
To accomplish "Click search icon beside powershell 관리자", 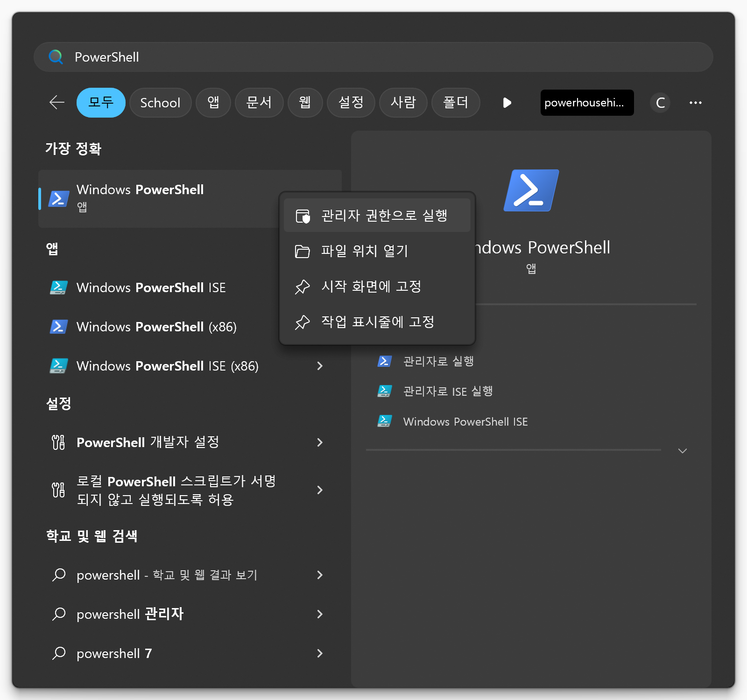I will click(59, 614).
